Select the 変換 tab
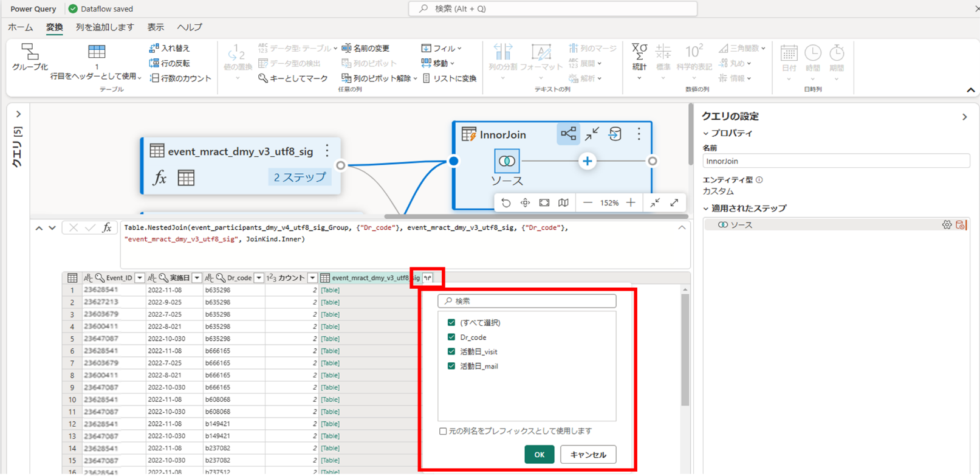The height and width of the screenshot is (476, 980). click(55, 27)
